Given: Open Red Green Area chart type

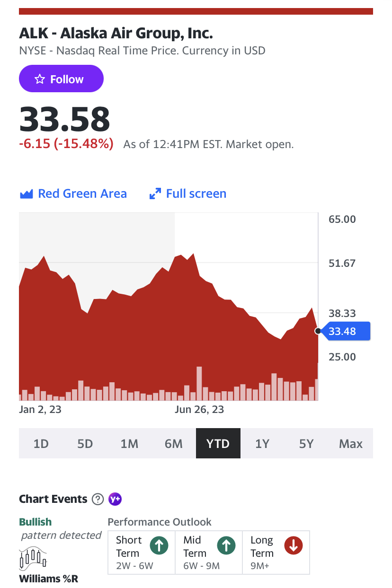Looking at the screenshot, I should pyautogui.click(x=73, y=194).
